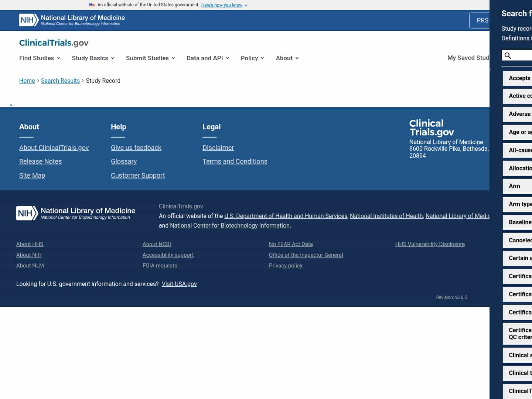Open the Data and API dropdown
Viewport: 532px width, 399px height.
[x=208, y=58]
